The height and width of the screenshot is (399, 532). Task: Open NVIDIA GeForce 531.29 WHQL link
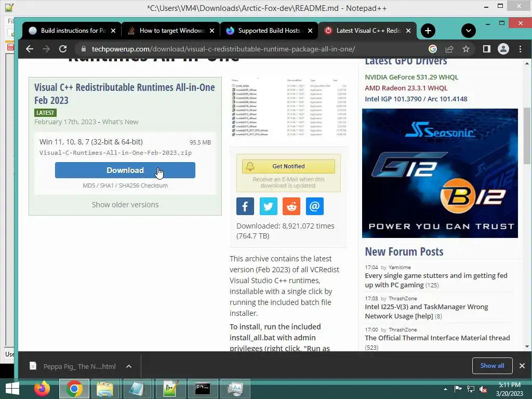[411, 77]
